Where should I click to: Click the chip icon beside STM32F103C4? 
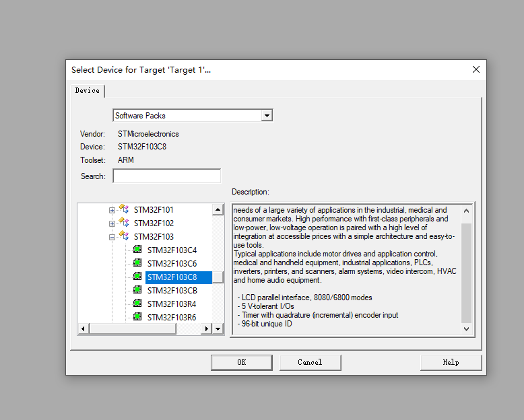pos(137,249)
